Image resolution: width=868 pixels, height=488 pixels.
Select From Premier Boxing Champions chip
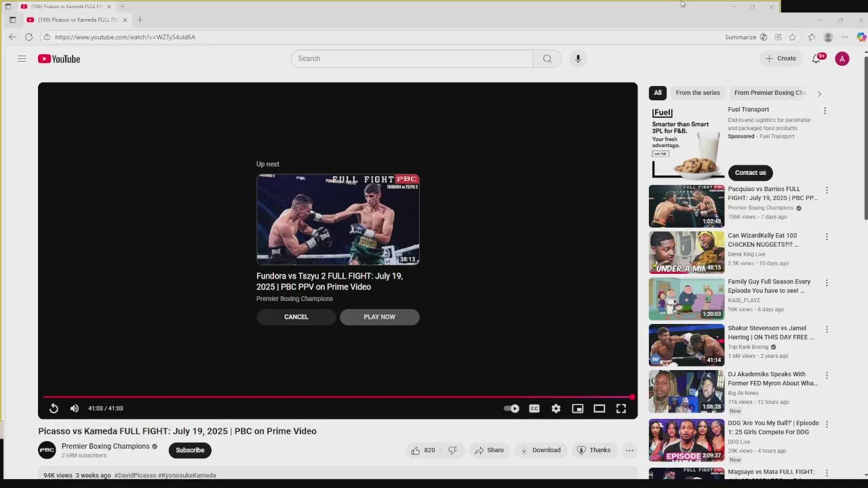pyautogui.click(x=769, y=93)
